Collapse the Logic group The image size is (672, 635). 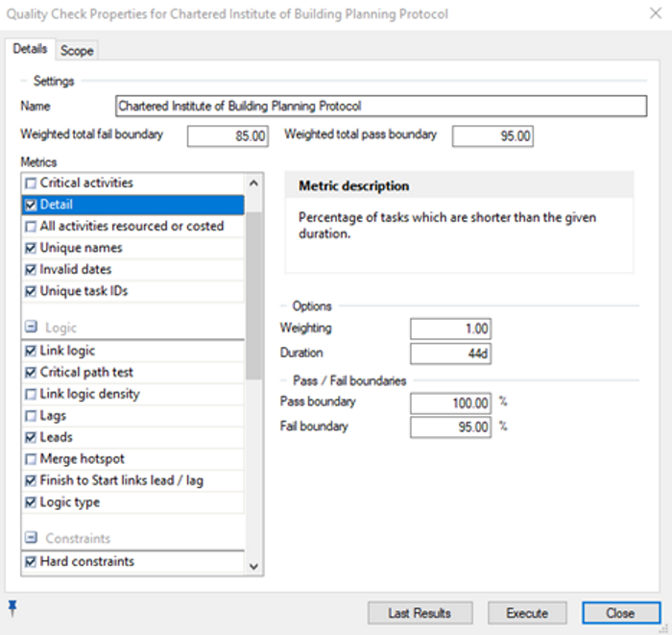pyautogui.click(x=31, y=328)
